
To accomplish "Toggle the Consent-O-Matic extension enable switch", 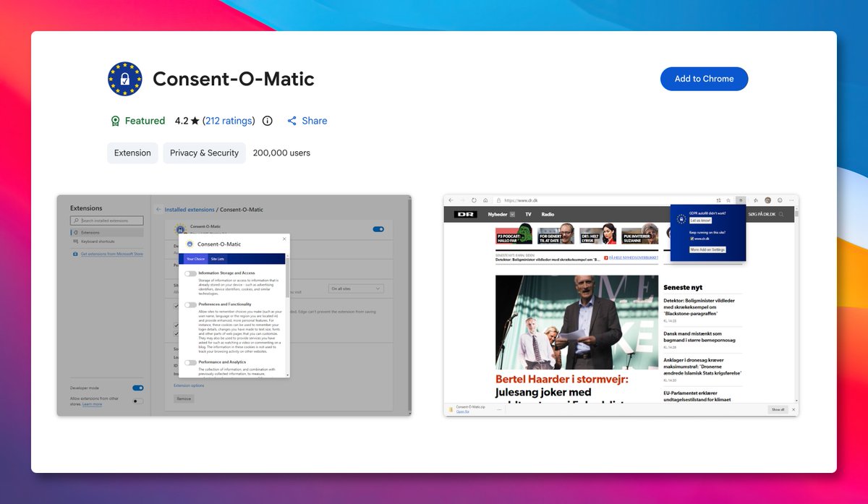I will click(x=378, y=229).
